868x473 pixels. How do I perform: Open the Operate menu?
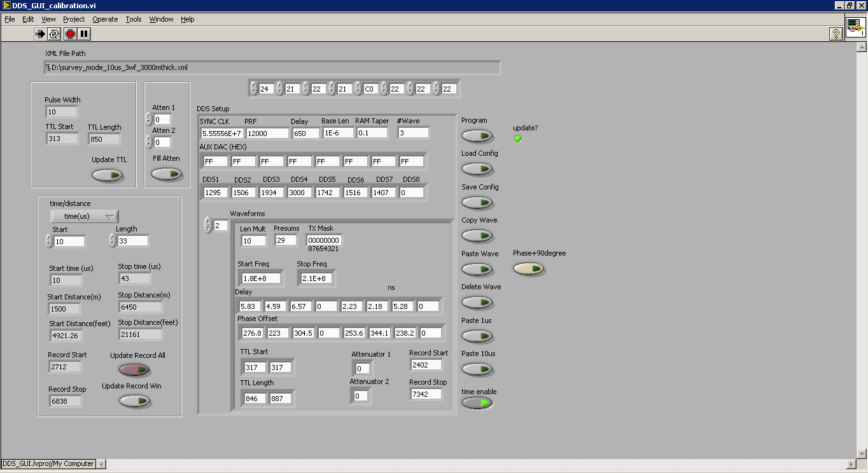(105, 19)
